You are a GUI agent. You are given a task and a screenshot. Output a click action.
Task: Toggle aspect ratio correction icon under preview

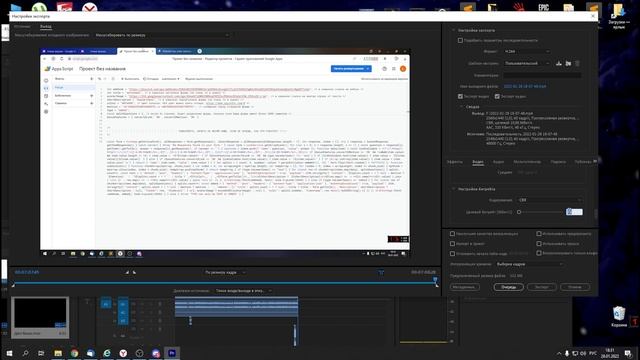[x=381, y=272]
